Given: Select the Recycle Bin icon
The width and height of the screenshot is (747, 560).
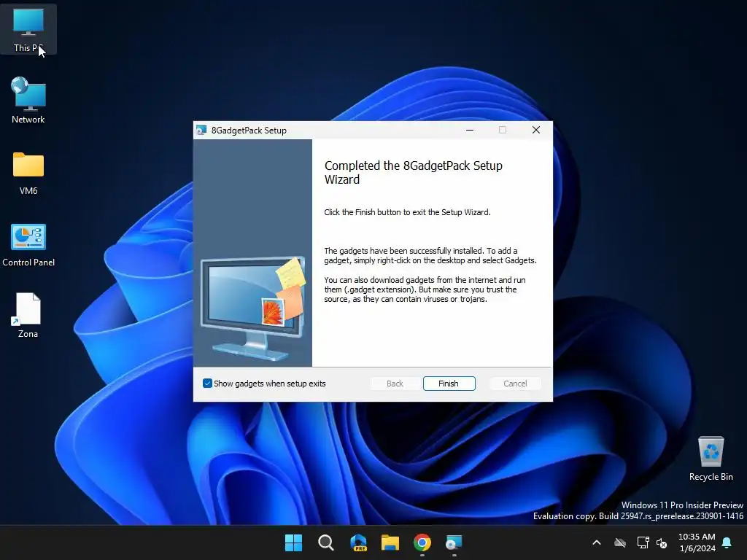Looking at the screenshot, I should tap(711, 459).
